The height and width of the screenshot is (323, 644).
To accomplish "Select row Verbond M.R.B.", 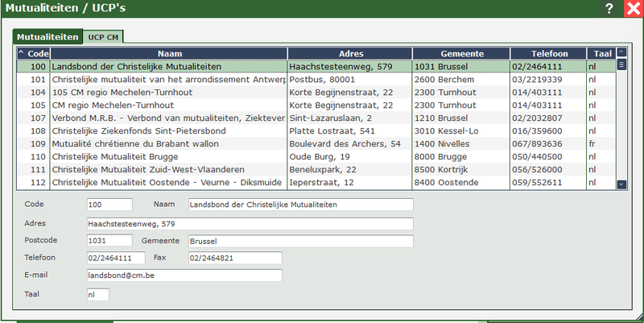I will point(316,118).
